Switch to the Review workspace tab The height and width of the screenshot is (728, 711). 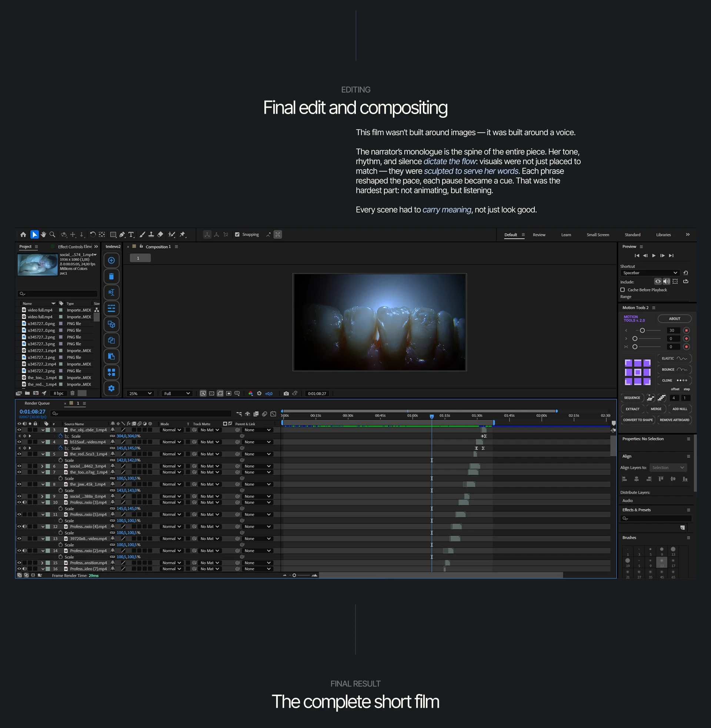pyautogui.click(x=539, y=235)
